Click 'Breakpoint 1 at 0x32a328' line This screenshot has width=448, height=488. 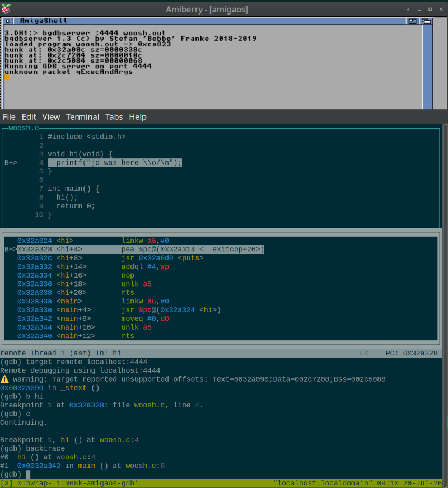pos(101,405)
